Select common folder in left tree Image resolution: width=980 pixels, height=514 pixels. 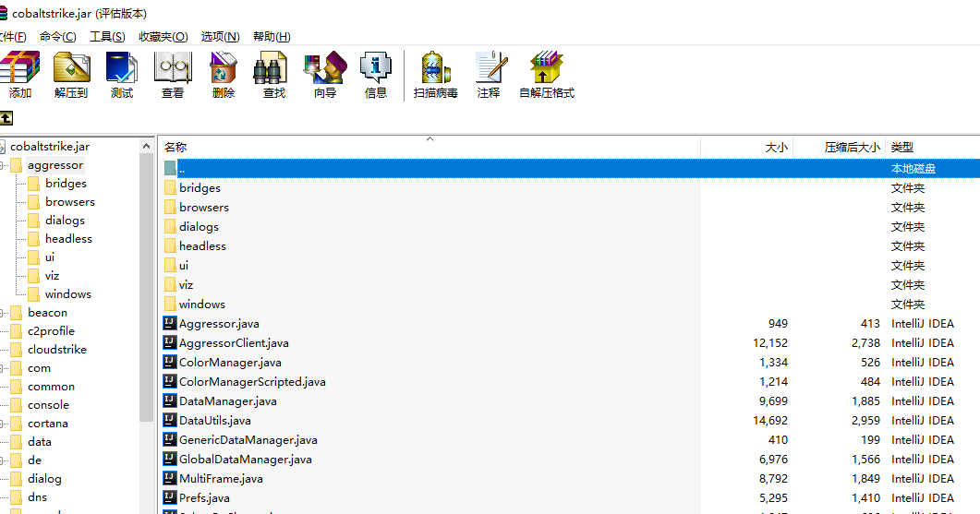(x=51, y=387)
